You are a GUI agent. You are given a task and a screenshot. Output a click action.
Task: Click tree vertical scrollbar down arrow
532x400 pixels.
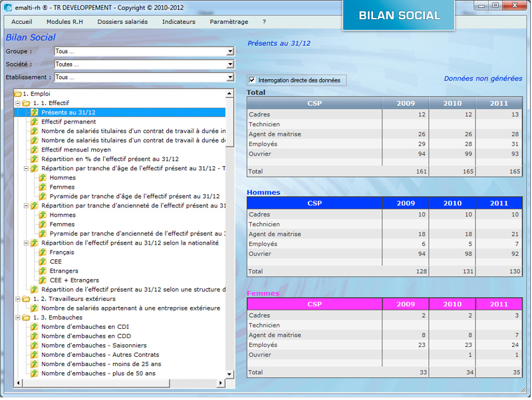(x=229, y=374)
